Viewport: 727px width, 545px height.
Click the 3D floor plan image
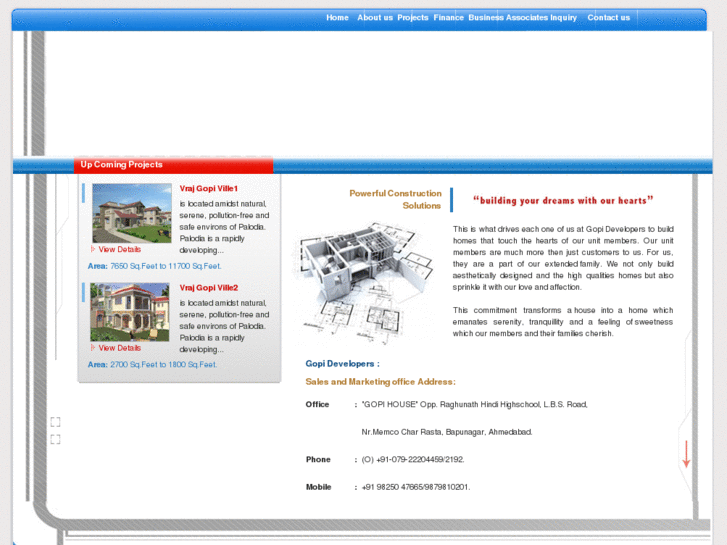pos(366,283)
